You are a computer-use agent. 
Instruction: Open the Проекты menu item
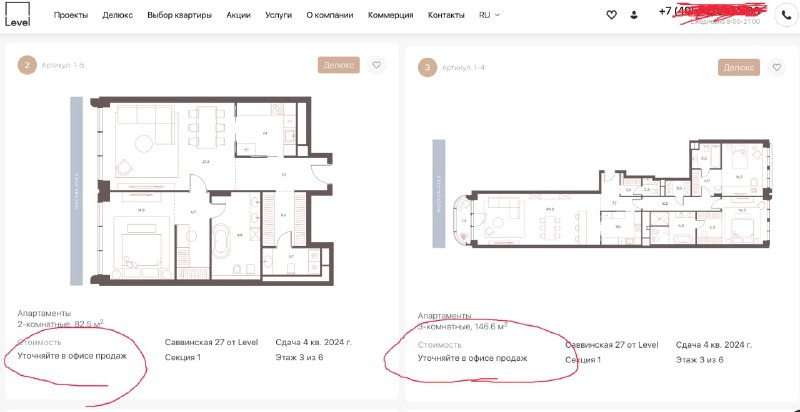pos(71,15)
